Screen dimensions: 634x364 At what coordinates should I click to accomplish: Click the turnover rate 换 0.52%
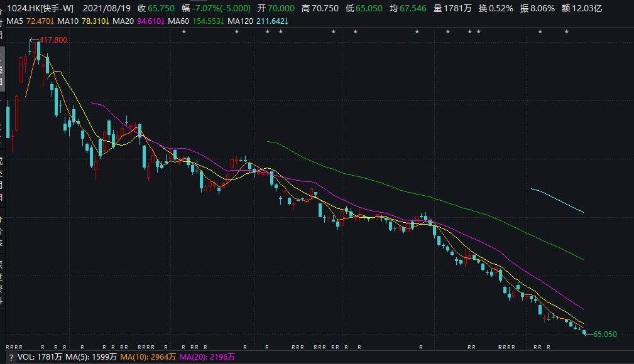tap(496, 8)
